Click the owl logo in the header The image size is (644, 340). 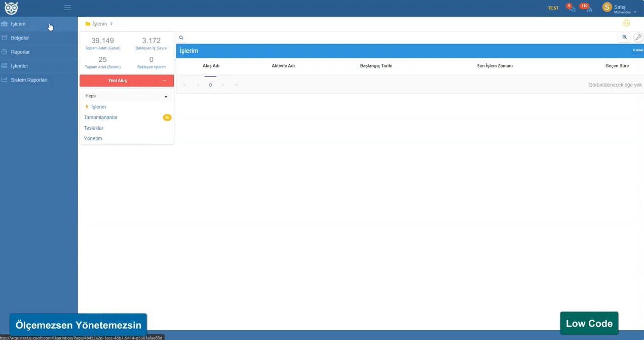[x=11, y=8]
